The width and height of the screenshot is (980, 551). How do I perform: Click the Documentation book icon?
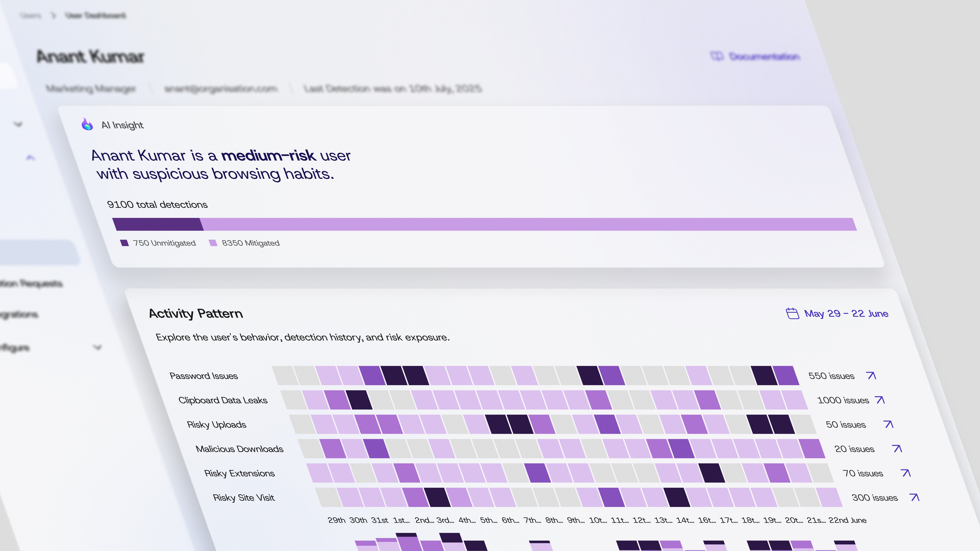717,56
